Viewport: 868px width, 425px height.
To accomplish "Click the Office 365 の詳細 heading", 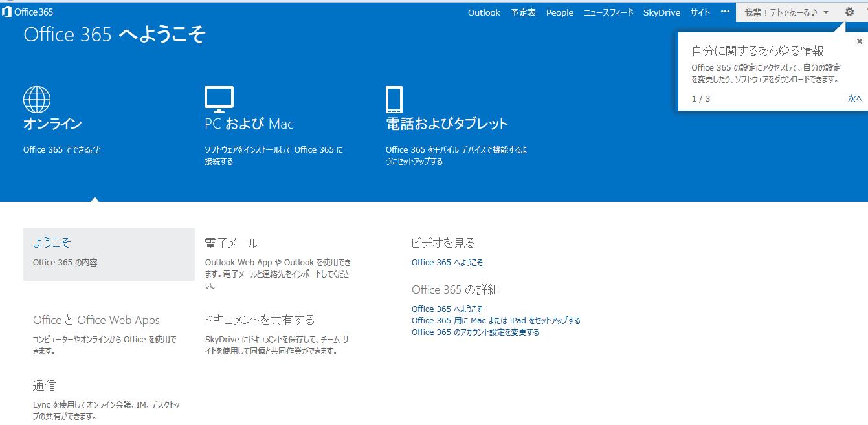I will pos(456,290).
